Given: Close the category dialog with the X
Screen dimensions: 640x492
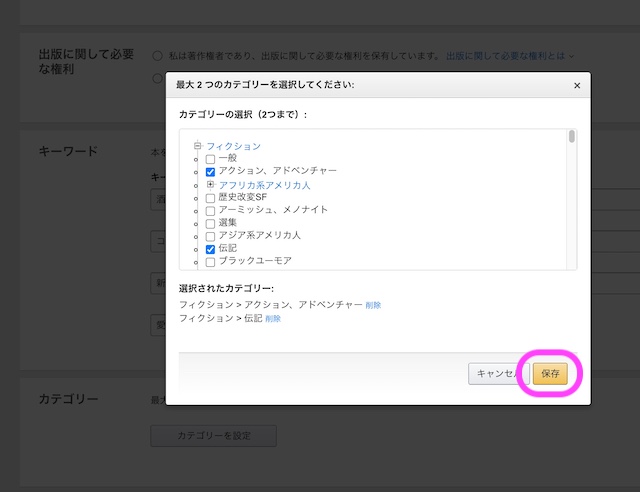Looking at the screenshot, I should tap(577, 86).
